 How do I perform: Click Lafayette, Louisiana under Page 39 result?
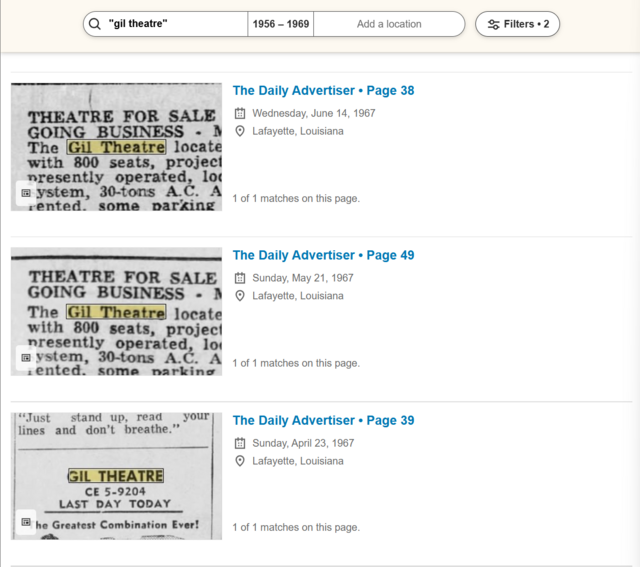click(x=298, y=461)
